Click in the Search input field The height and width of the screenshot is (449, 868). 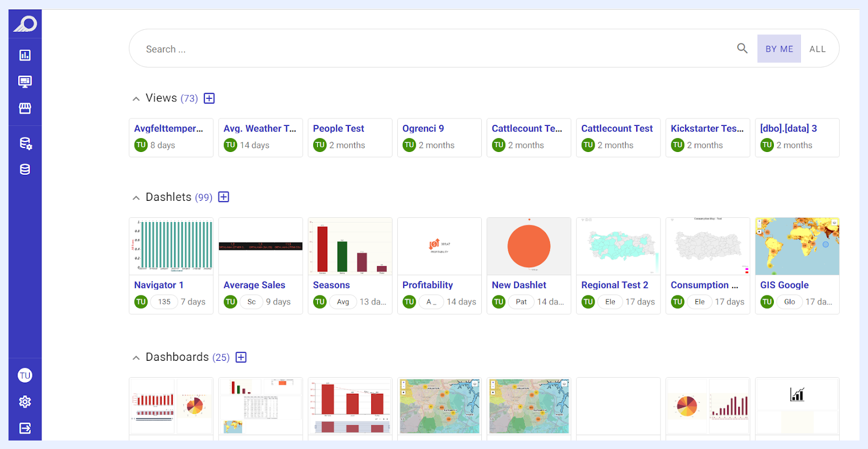click(436, 49)
